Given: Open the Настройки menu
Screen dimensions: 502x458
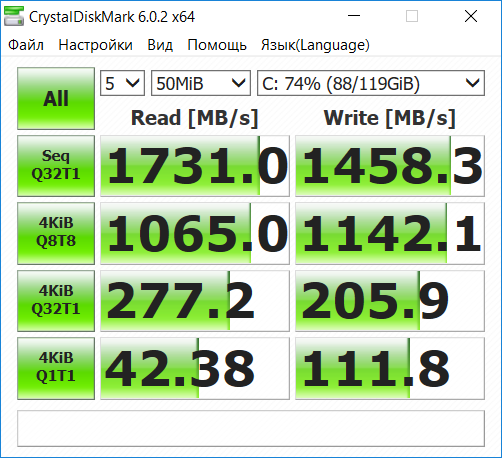Looking at the screenshot, I should (x=95, y=45).
